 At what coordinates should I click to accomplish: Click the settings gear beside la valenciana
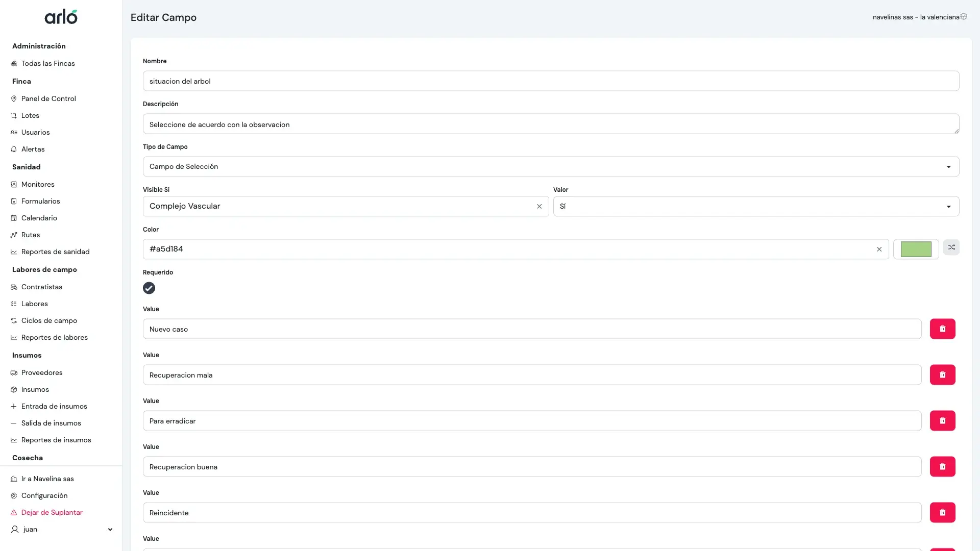964,17
